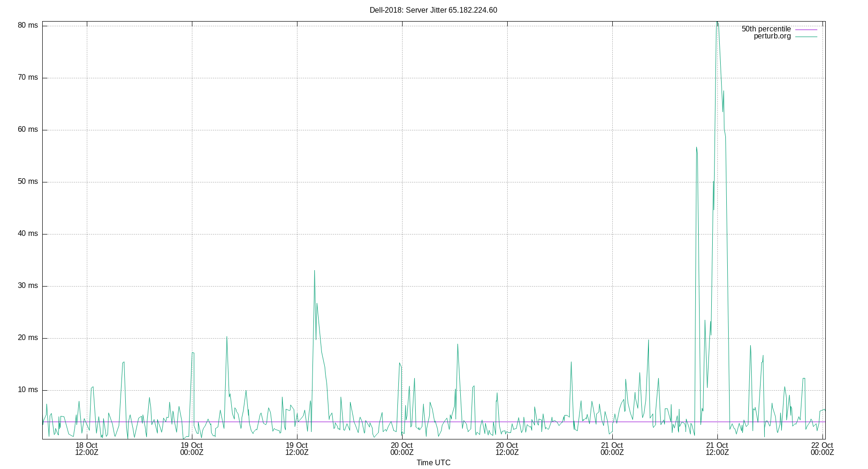Click the '80 ms' y-axis label
The width and height of the screenshot is (868, 469).
[x=28, y=25]
